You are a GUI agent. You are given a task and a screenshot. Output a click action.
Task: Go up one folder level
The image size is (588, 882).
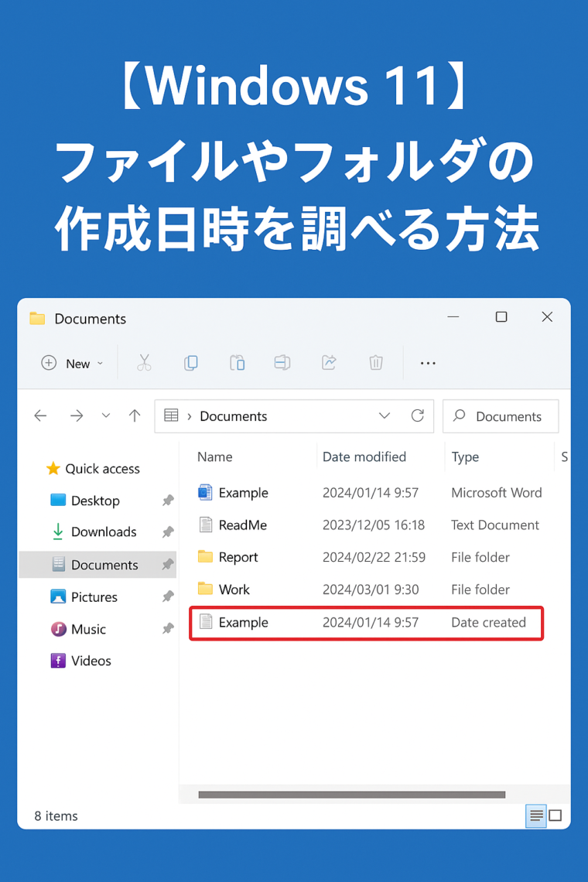click(x=135, y=415)
